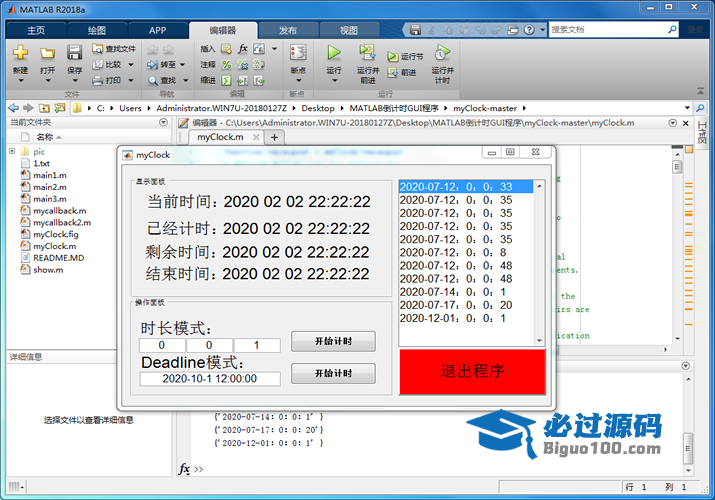The width and height of the screenshot is (715, 500).
Task: Switch to the 绘图 (Plots) ribbon tab
Action: (95, 30)
